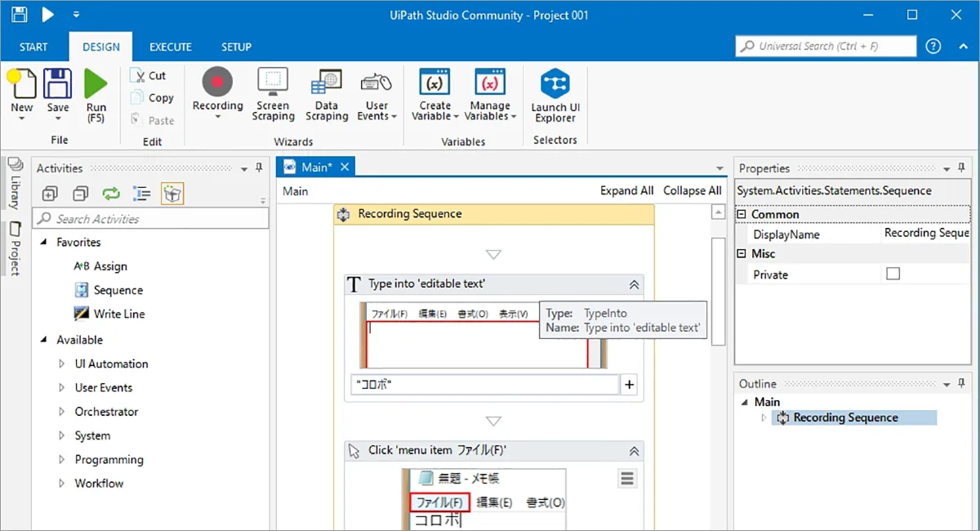980x531 pixels.
Task: Expand the User Events category
Action: pyautogui.click(x=62, y=387)
